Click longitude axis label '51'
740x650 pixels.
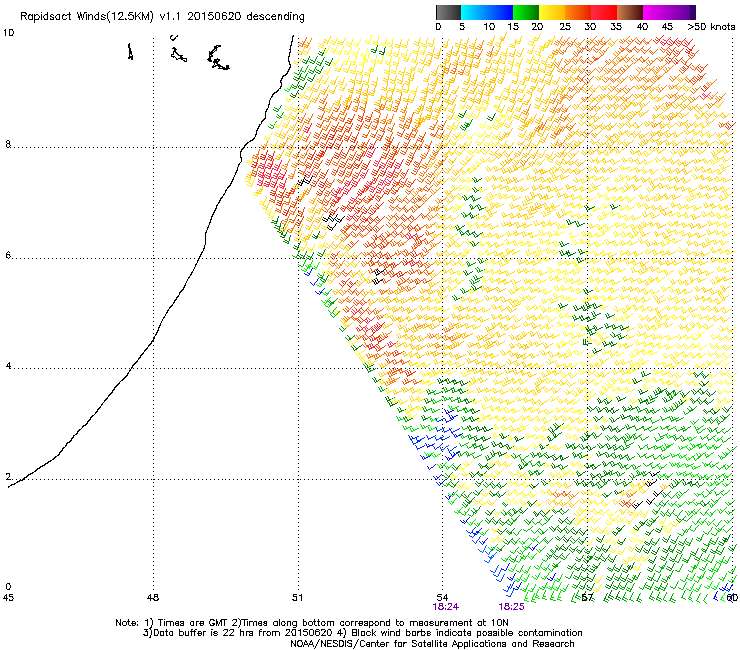click(x=297, y=598)
